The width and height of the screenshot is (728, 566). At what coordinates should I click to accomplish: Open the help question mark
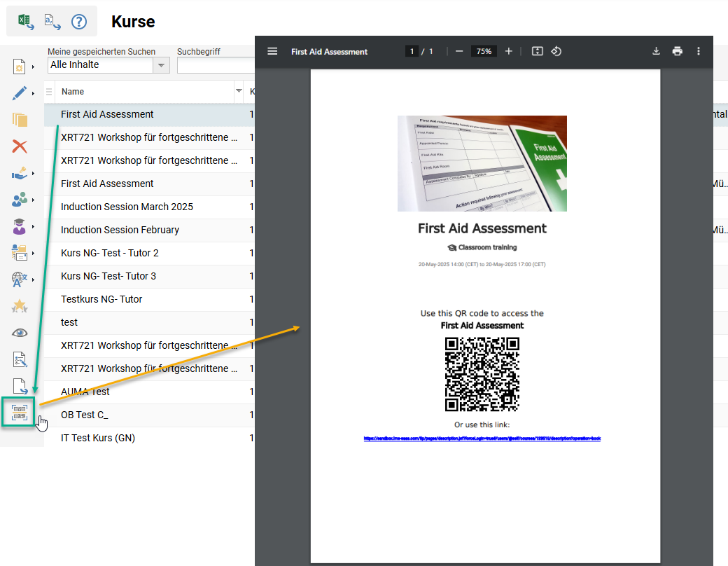tap(79, 21)
